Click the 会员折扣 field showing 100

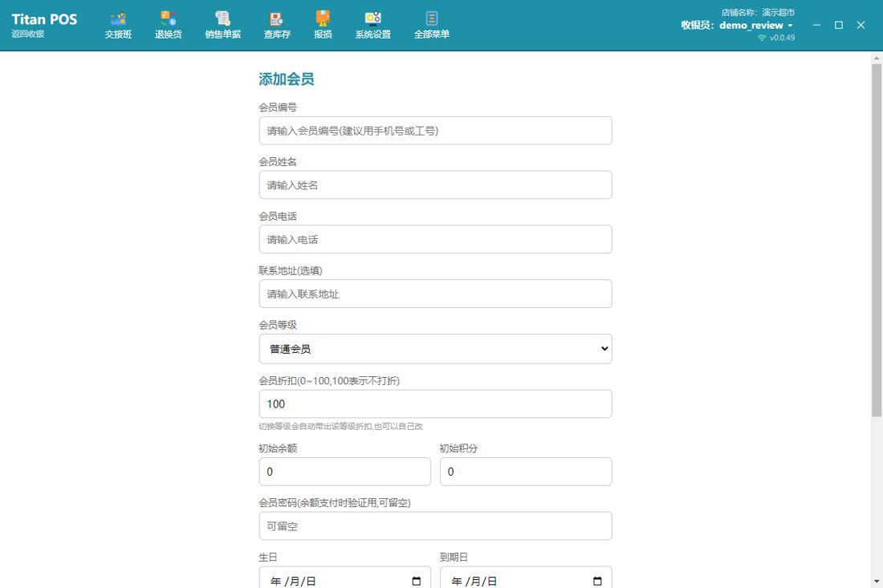click(x=435, y=404)
